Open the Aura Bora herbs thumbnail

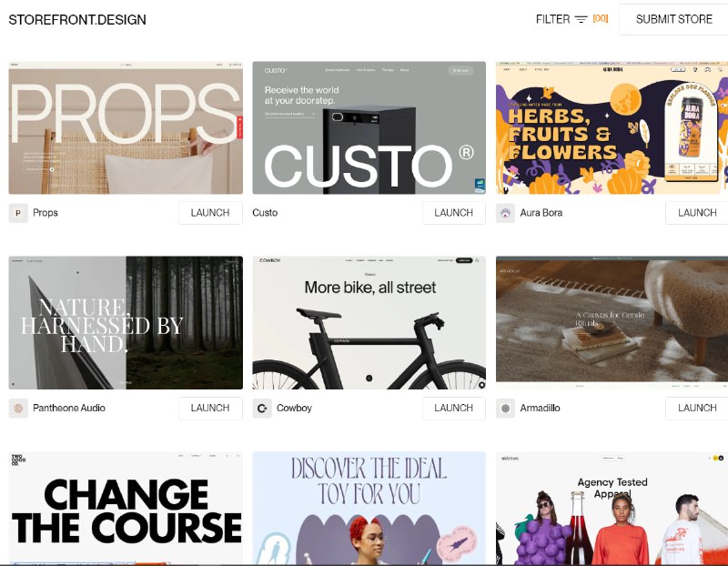tap(612, 127)
